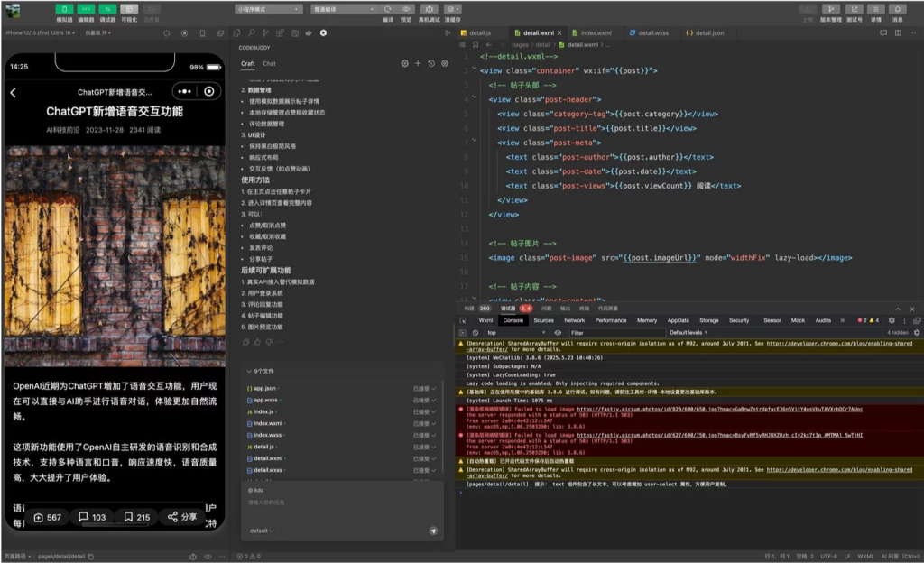The image size is (924, 563).
Task: Click the simulator detach window icon
Action: point(220,33)
